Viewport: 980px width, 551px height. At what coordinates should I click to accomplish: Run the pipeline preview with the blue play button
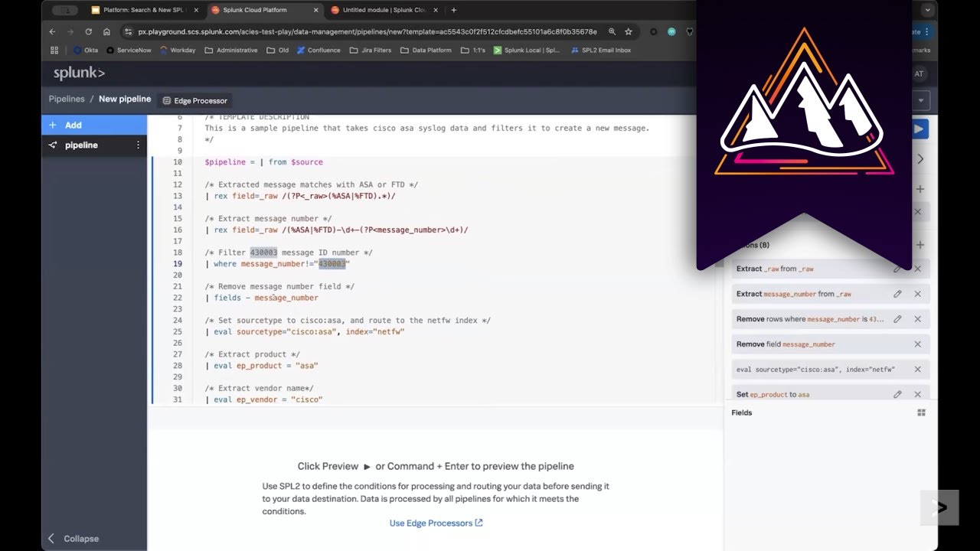coord(919,129)
